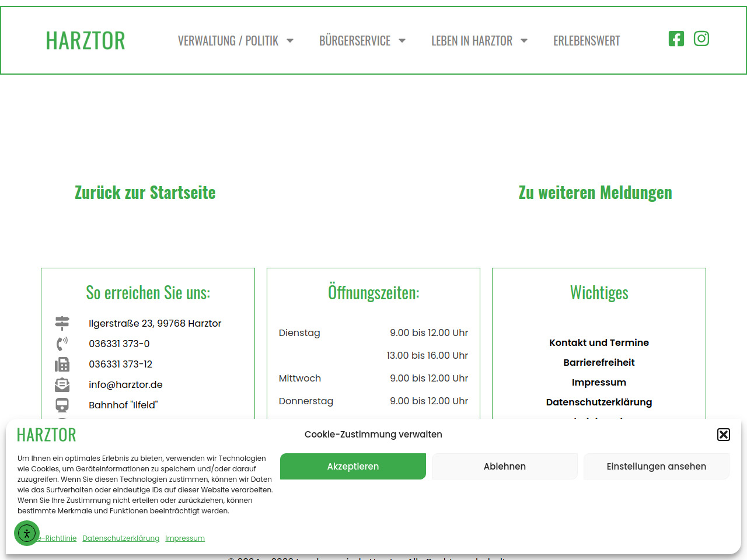The width and height of the screenshot is (747, 560).
Task: Click the train station icon
Action: pyautogui.click(x=62, y=405)
